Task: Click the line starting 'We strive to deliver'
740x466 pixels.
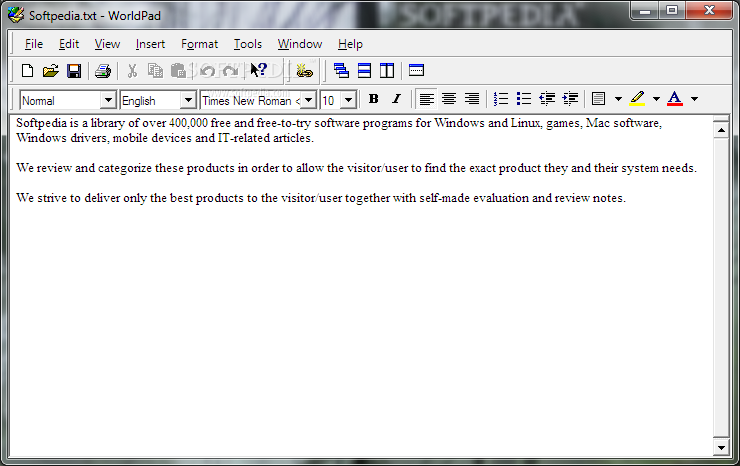Action: [321, 198]
